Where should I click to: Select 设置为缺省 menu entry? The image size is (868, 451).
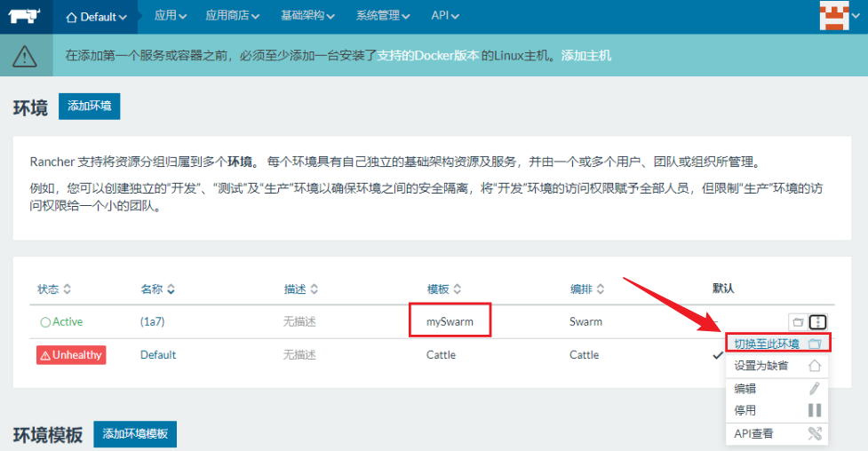pyautogui.click(x=777, y=366)
